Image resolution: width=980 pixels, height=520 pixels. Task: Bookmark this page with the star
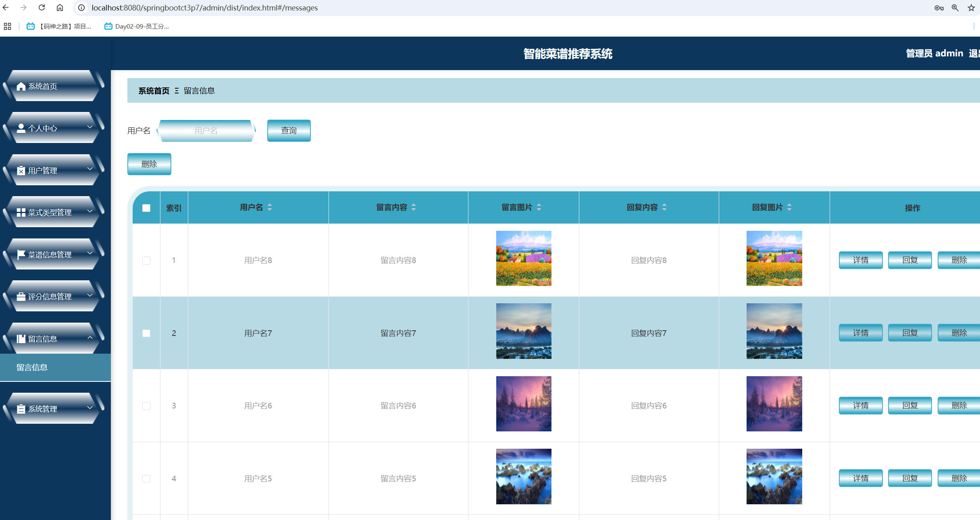pyautogui.click(x=971, y=8)
